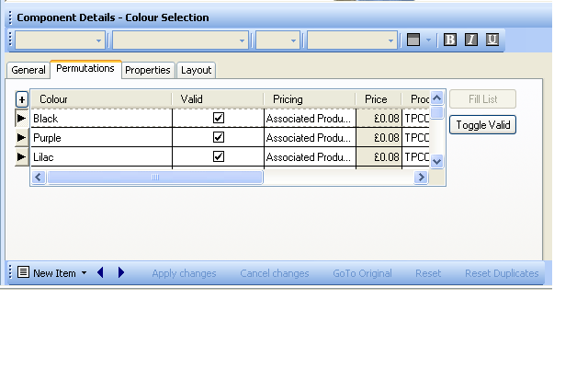The width and height of the screenshot is (588, 368).
Task: Click the Italic formatting icon
Action: (x=471, y=40)
